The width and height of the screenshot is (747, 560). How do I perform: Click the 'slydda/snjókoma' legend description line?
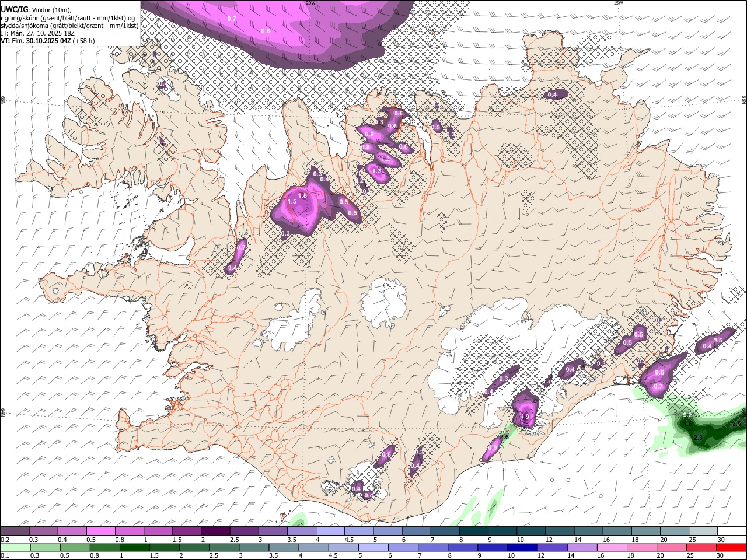[69, 26]
